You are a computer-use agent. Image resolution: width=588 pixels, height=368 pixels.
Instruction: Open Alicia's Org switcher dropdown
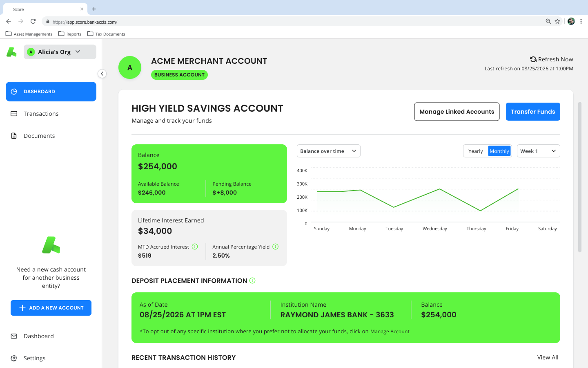(60, 52)
